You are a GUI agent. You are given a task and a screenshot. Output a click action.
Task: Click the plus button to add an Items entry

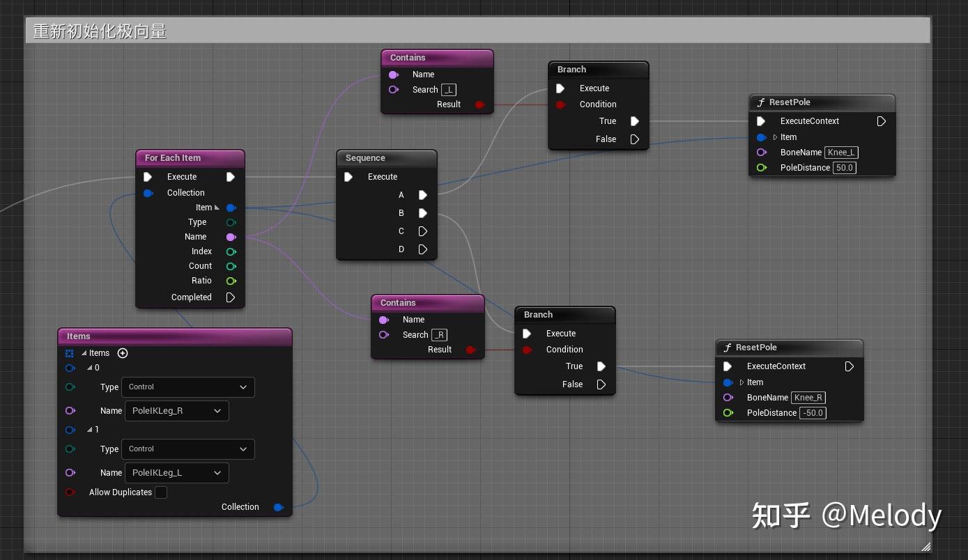click(x=123, y=353)
